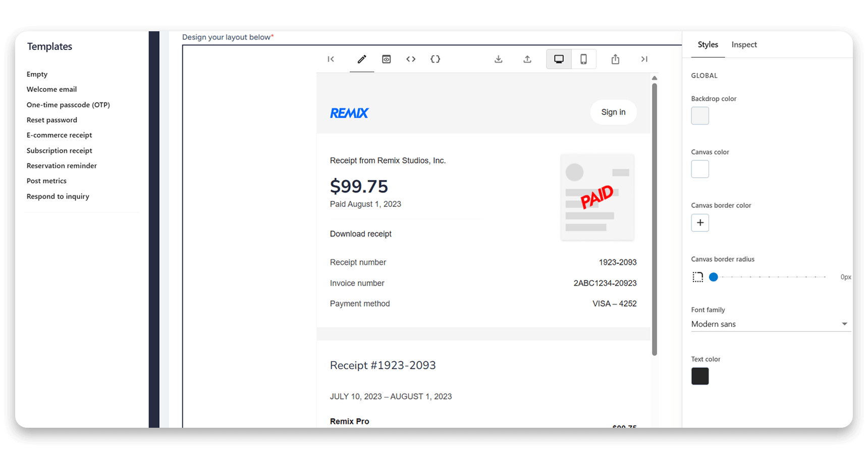
Task: Collapse the left templates panel icon
Action: (x=331, y=59)
